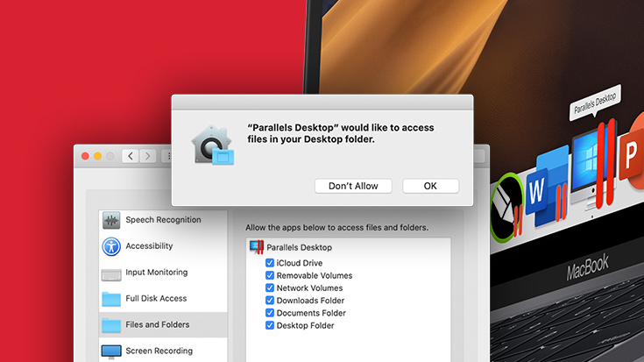Minimize the System Preferences window
Viewport: 644px width, 362px height.
(98, 156)
